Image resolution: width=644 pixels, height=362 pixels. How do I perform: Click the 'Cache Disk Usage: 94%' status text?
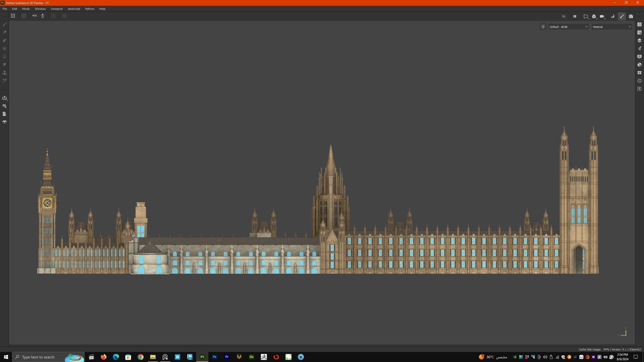(594, 349)
